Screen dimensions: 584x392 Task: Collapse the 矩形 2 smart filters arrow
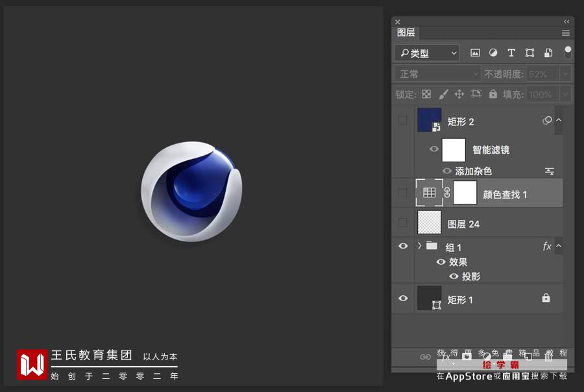pos(558,120)
